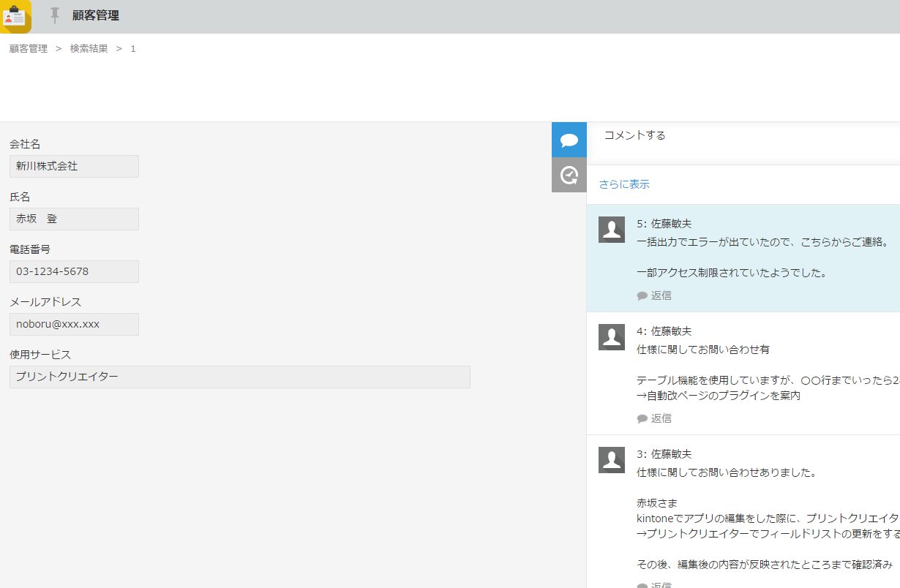
Task: Go to 検索結果 in the breadcrumb
Action: (89, 49)
